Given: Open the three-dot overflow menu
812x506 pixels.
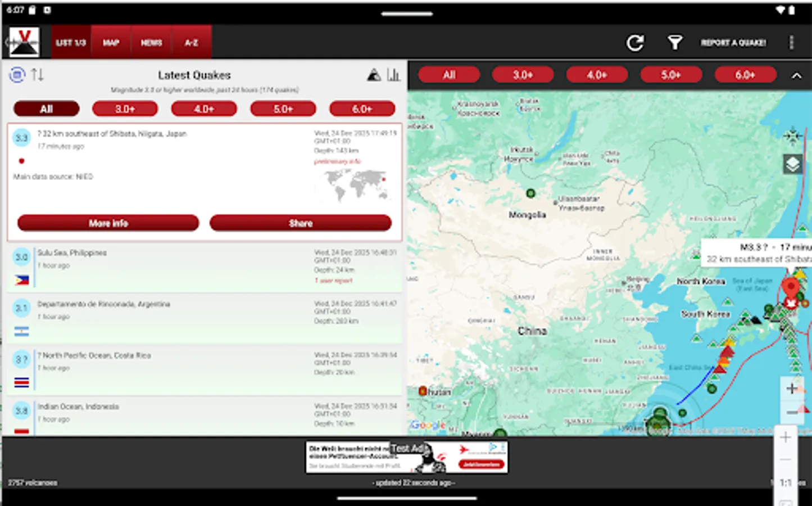Looking at the screenshot, I should 793,42.
